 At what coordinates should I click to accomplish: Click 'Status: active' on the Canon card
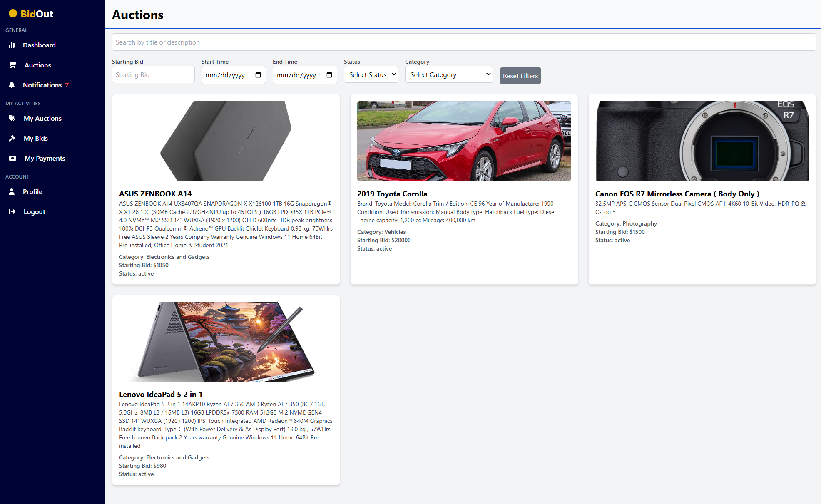tap(612, 240)
